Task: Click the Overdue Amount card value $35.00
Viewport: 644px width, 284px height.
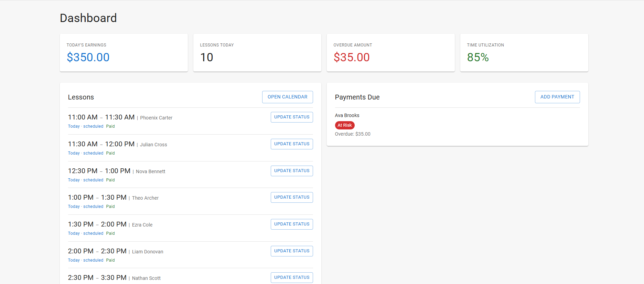Action: pyautogui.click(x=351, y=57)
